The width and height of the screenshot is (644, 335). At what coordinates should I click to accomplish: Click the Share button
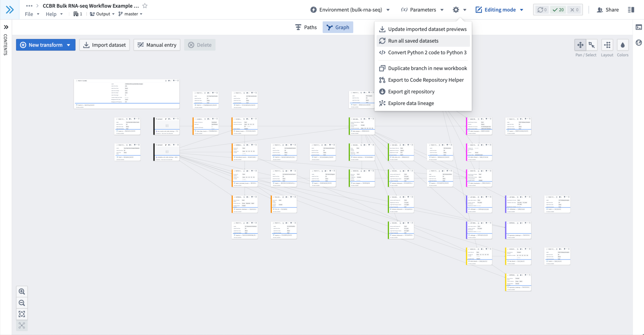pos(608,10)
